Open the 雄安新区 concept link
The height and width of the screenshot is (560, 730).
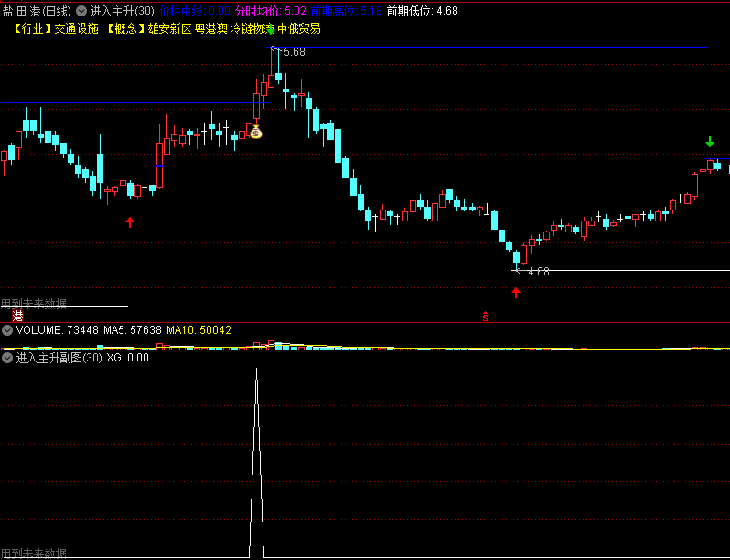170,29
